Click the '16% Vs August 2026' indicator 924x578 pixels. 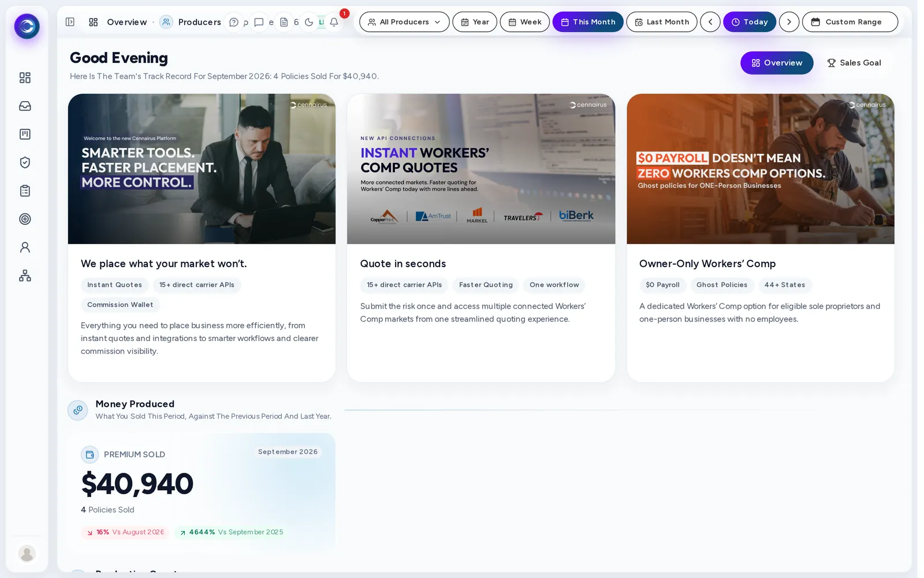click(125, 532)
